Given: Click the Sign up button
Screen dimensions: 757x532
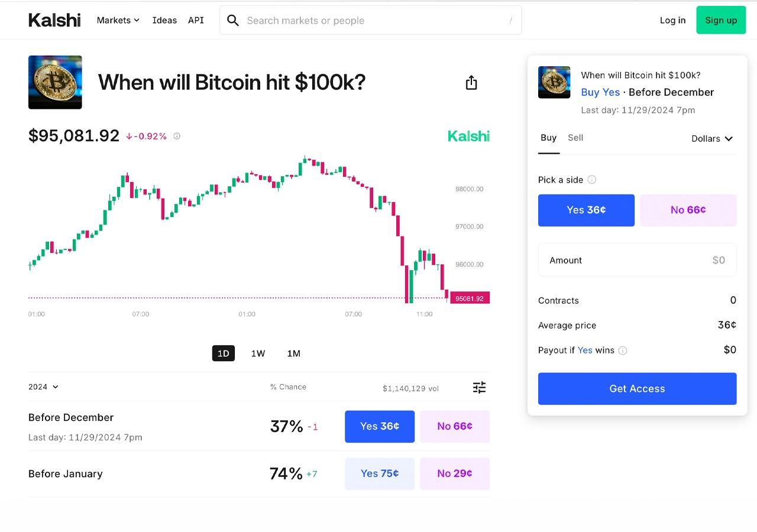Looking at the screenshot, I should click(720, 20).
